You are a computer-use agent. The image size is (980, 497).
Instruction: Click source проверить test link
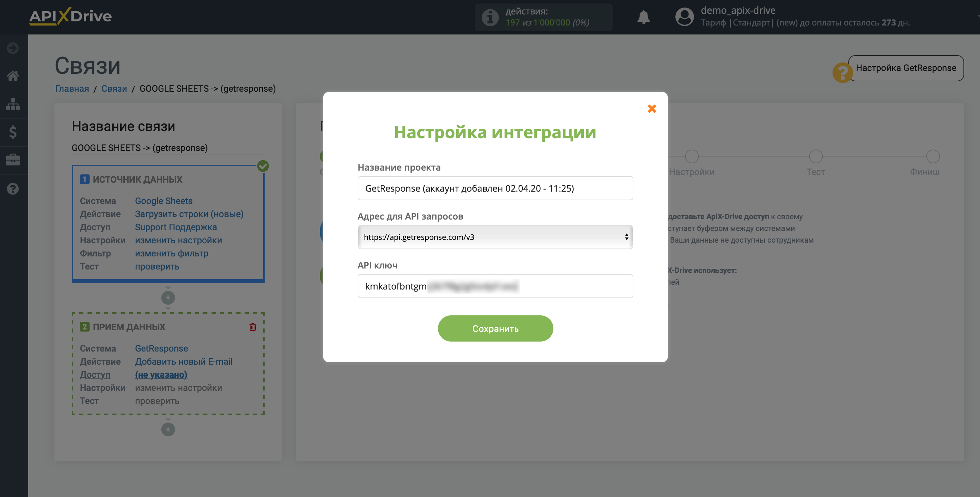(x=157, y=266)
